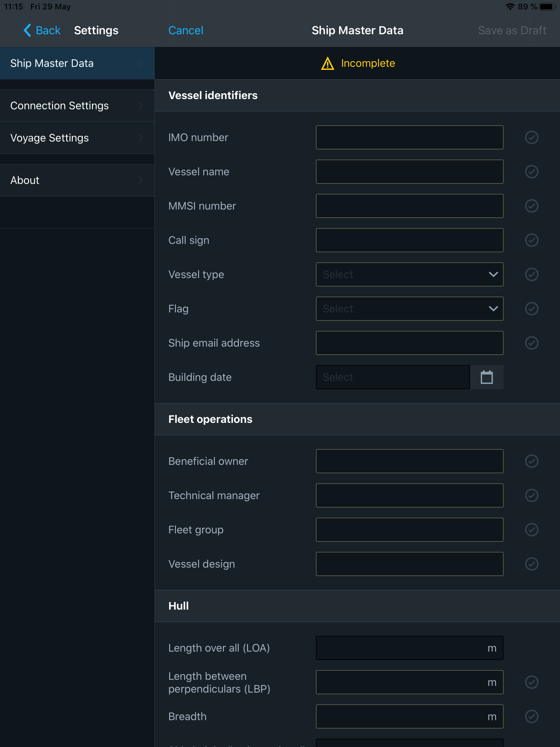Open the Flag selection dropdown
The height and width of the screenshot is (747, 560).
click(x=409, y=309)
